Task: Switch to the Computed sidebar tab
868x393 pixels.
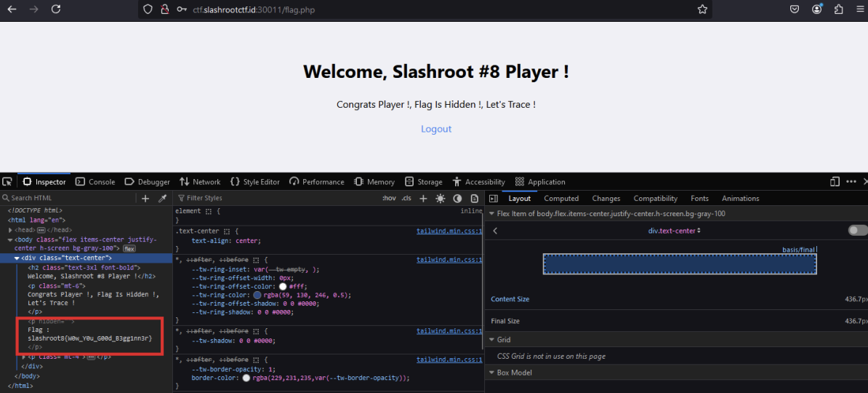Action: [x=561, y=199]
